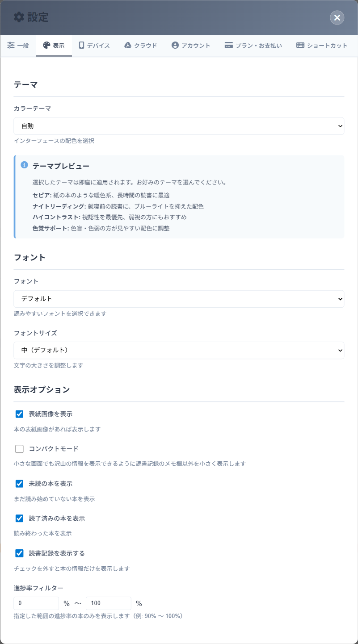The height and width of the screenshot is (644, 358).
Task: Open the フォント dropdown showing デフォルト
Action: (179, 299)
